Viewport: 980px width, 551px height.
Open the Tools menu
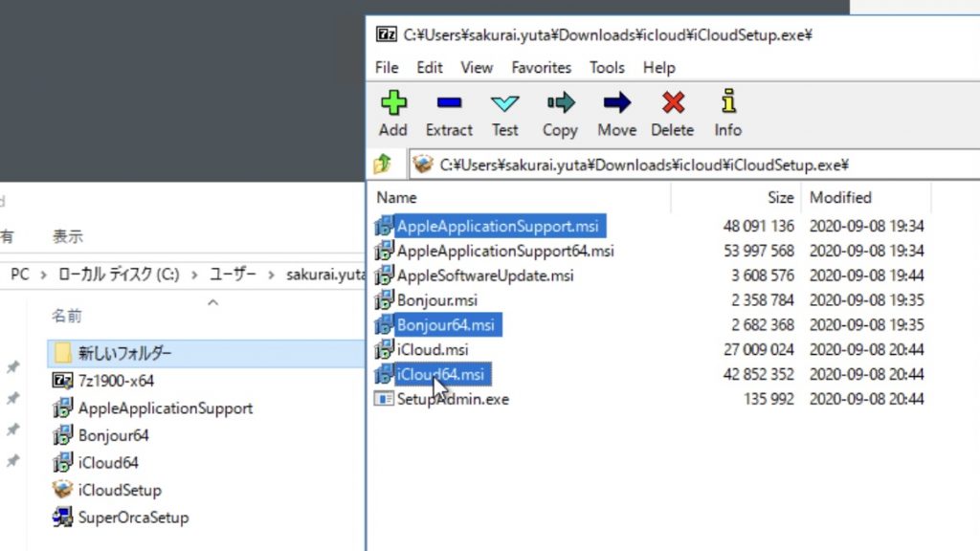(607, 68)
